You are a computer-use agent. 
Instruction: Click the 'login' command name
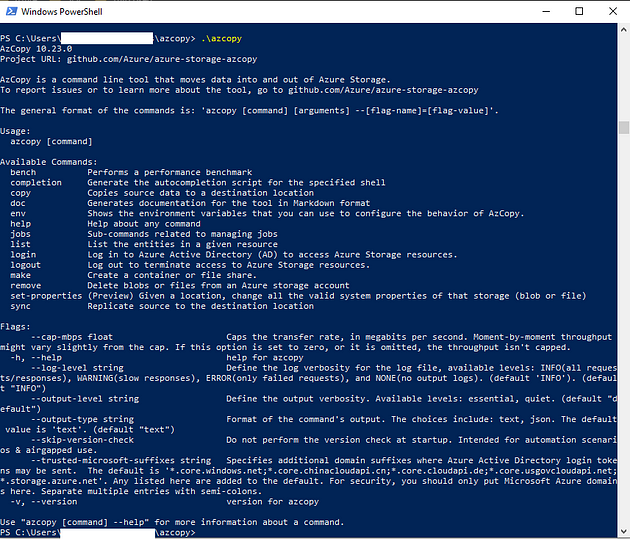pyautogui.click(x=23, y=255)
